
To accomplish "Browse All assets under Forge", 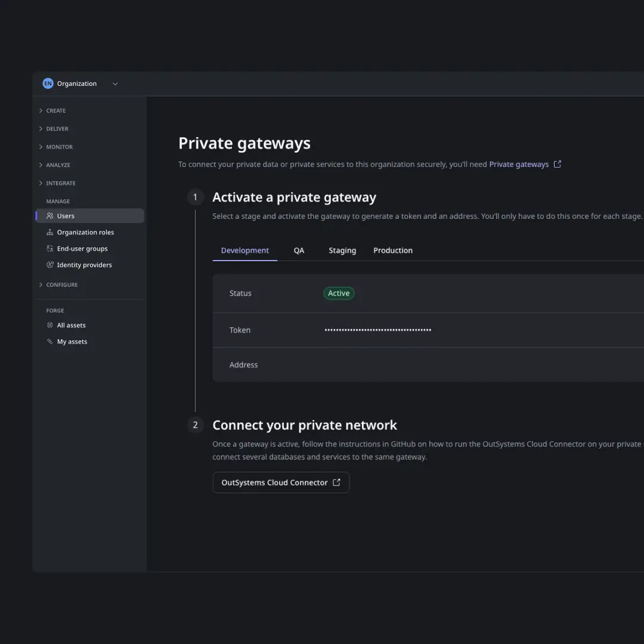I will (x=71, y=325).
